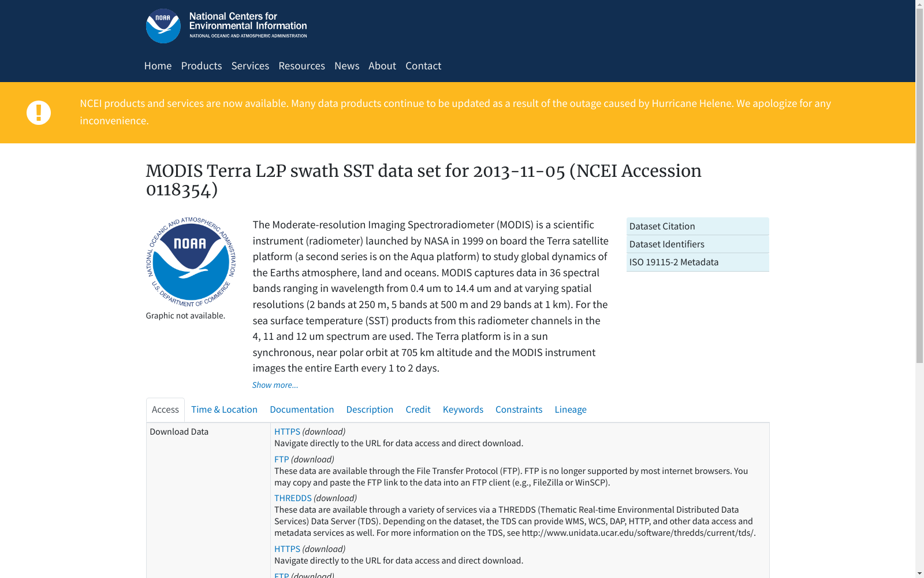Open the THREDDS download link
Viewport: 924px width, 578px height.
(x=293, y=498)
